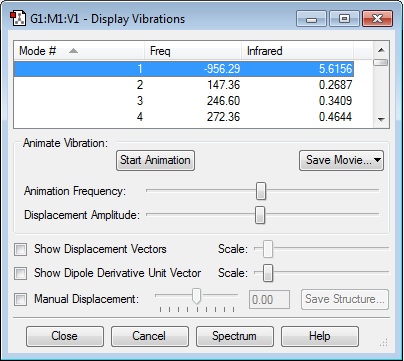The width and height of the screenshot is (404, 361).
Task: Click mode number 2 cell
Action: tap(140, 85)
